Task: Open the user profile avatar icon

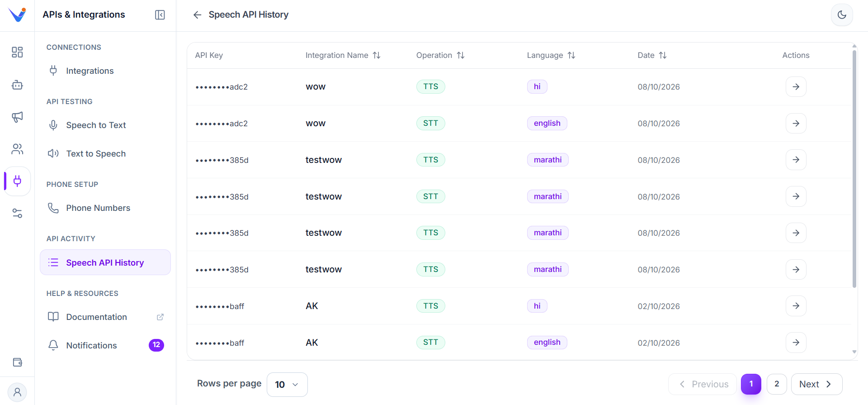Action: click(x=17, y=392)
